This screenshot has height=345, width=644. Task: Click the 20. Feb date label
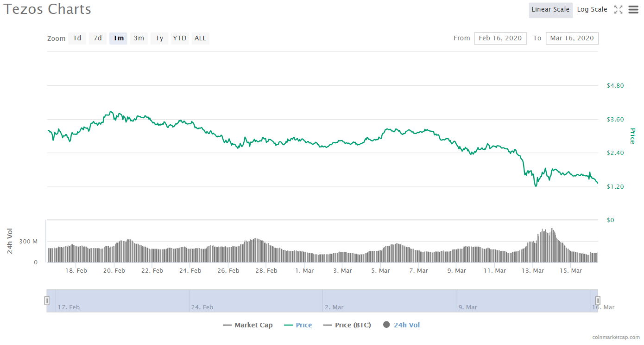(114, 271)
